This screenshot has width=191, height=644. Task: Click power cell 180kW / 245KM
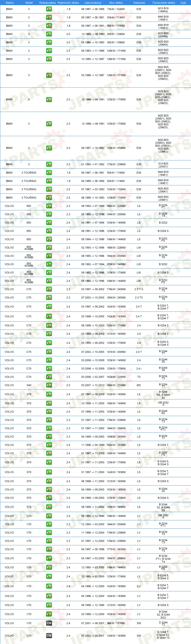click(x=116, y=298)
